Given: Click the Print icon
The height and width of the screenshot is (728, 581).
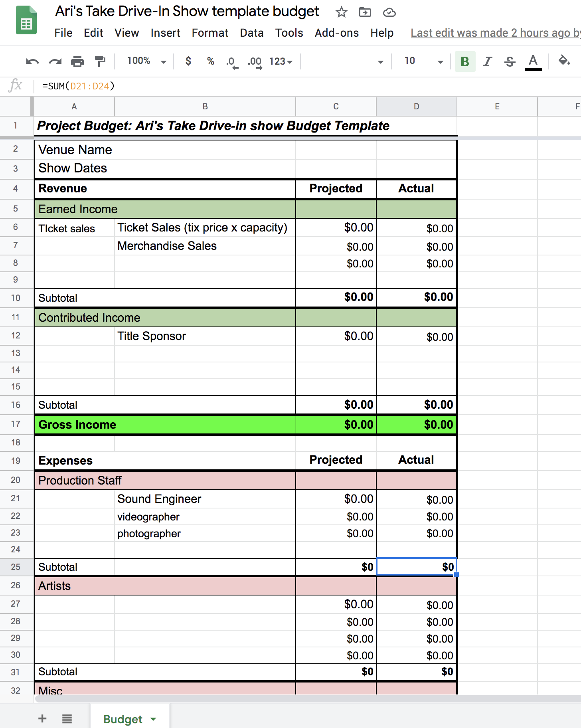Looking at the screenshot, I should [77, 61].
